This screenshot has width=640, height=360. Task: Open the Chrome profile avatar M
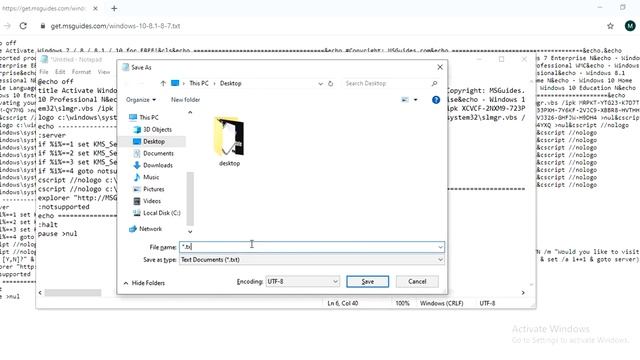[x=630, y=26]
